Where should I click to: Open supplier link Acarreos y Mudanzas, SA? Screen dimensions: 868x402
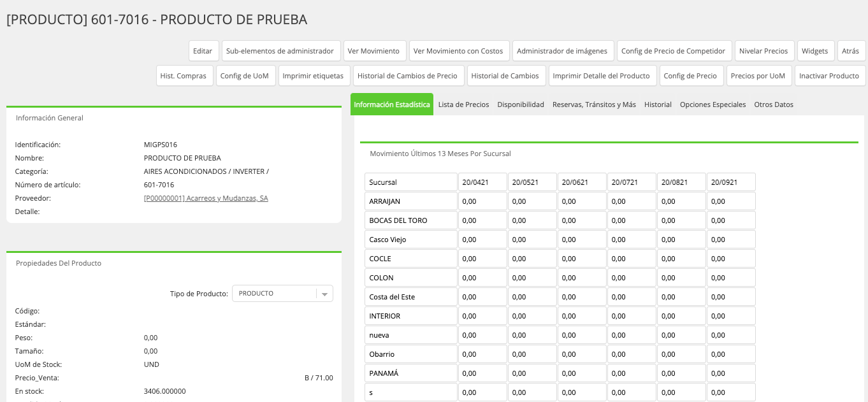click(x=206, y=198)
